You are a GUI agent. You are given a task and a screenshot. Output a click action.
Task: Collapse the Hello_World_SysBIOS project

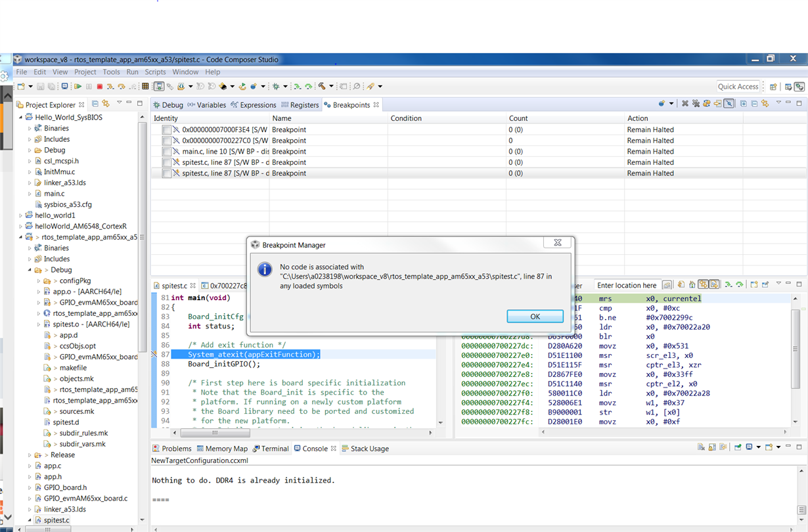(x=21, y=118)
